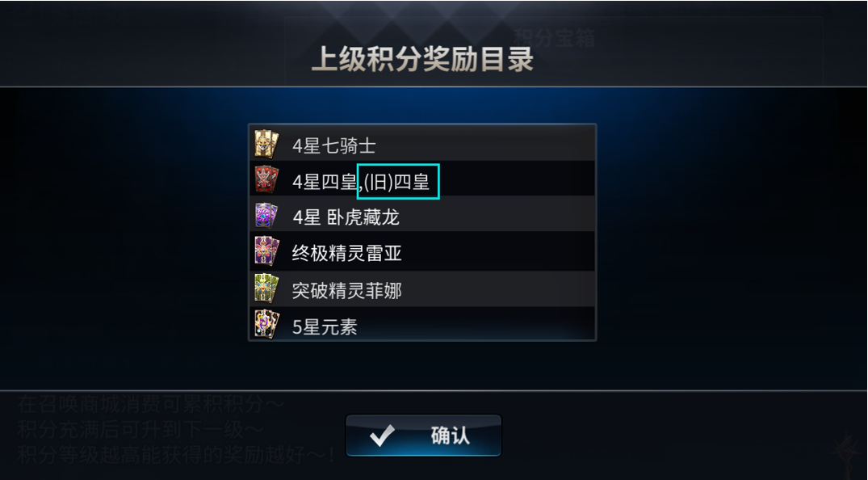This screenshot has height=480, width=868.
Task: Click the dimmed 积分宝箱 heading behind the dialog
Action: pyautogui.click(x=554, y=38)
